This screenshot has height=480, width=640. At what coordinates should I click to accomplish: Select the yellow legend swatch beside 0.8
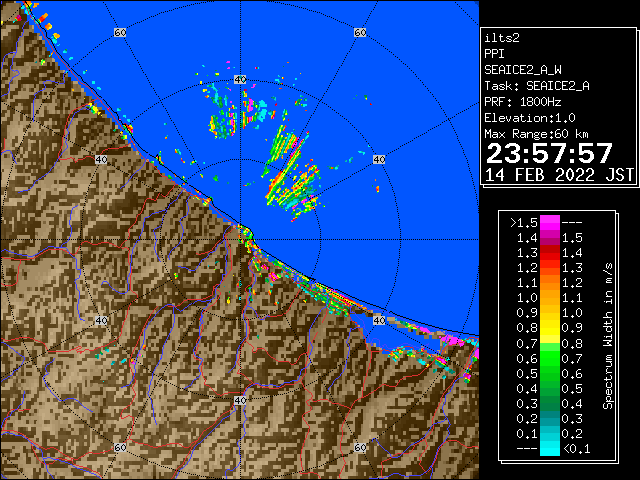point(550,329)
